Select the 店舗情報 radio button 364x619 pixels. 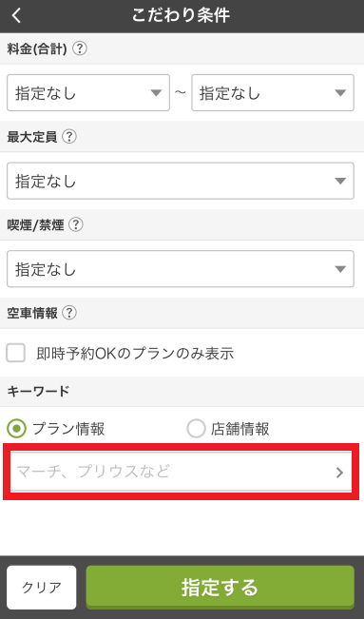click(x=196, y=429)
